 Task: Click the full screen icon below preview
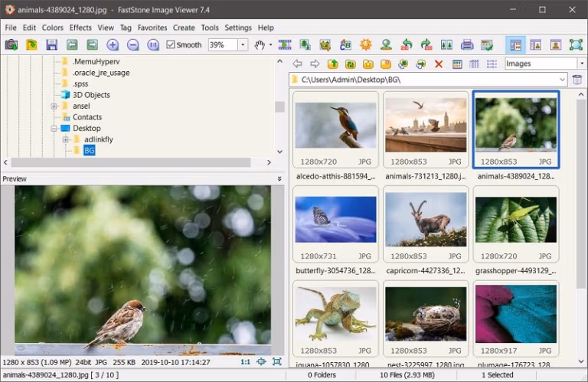pos(277,362)
